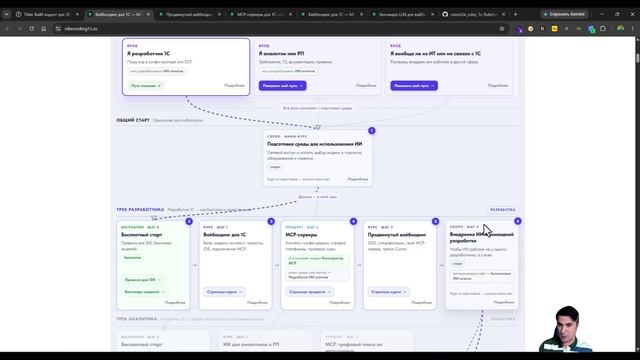Click Показать мой путь on аналитик или РП card
The image size is (640, 360).
click(282, 86)
